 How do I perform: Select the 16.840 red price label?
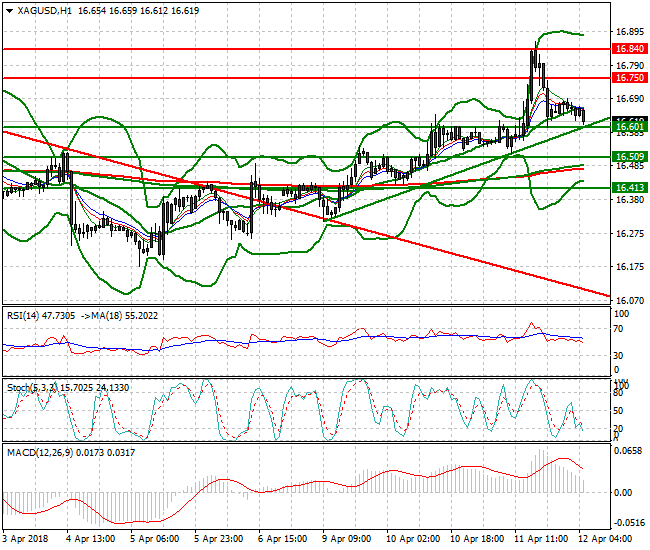pyautogui.click(x=629, y=49)
